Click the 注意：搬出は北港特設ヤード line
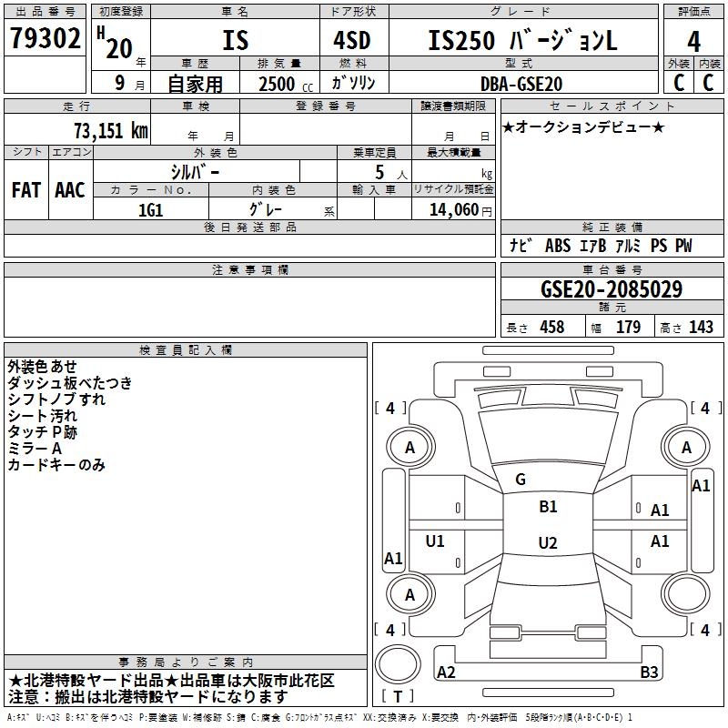Screen dimensions: 728x728 pos(148,697)
